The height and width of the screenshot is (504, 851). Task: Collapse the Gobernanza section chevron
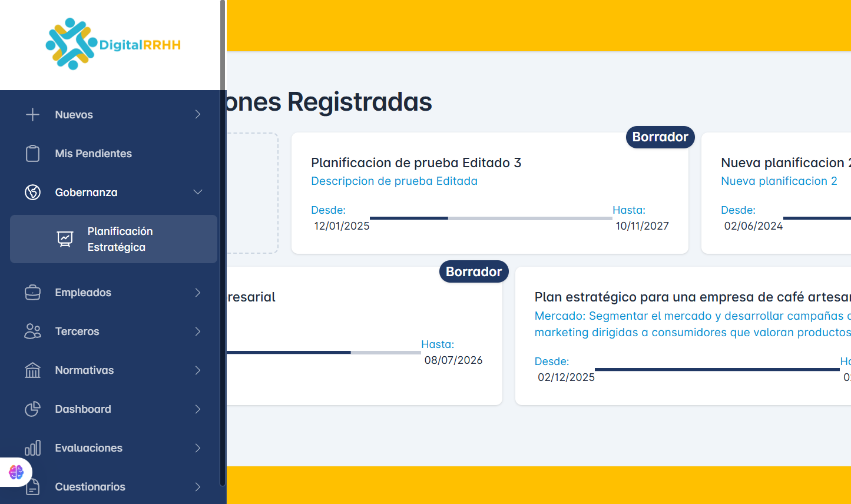[198, 193]
